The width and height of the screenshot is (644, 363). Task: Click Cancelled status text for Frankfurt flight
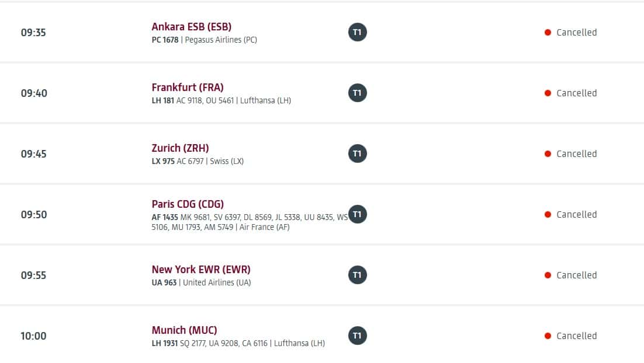[x=576, y=93]
